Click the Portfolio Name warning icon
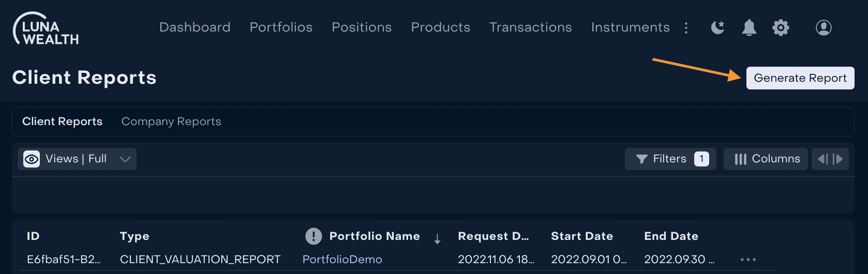The width and height of the screenshot is (868, 274). pos(313,236)
